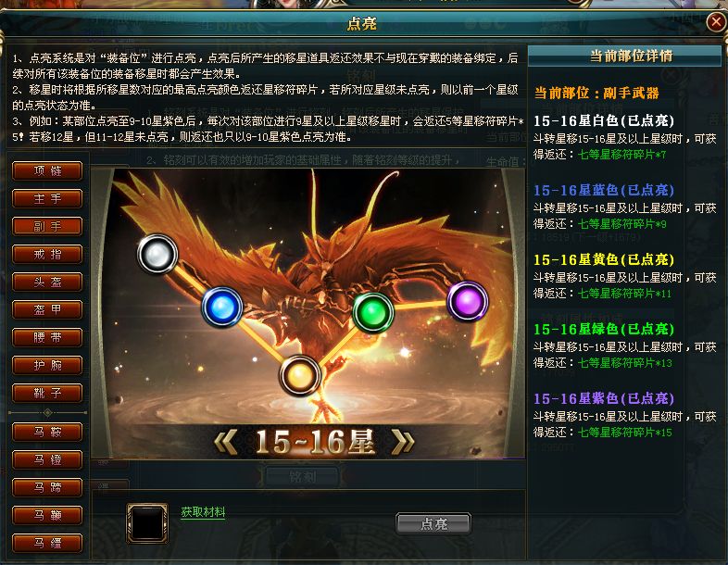Screen dimensions: 728x565
Task: Select the purple orb node
Action: coord(468,301)
